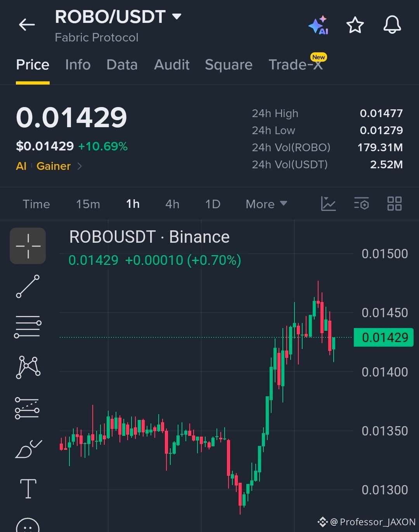Screen dimensions: 419x532
Task: Tap the ROBOUSDT · Binance chart title
Action: coord(149,237)
